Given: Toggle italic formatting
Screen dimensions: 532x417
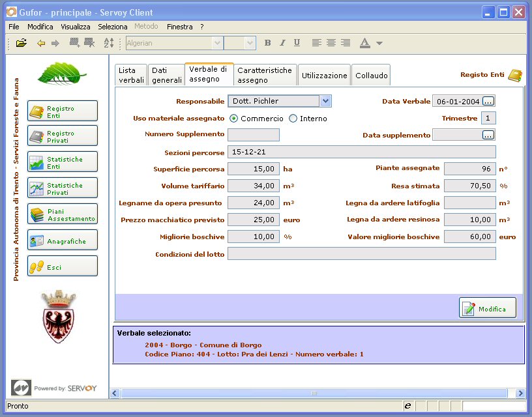Looking at the screenshot, I should (x=282, y=43).
